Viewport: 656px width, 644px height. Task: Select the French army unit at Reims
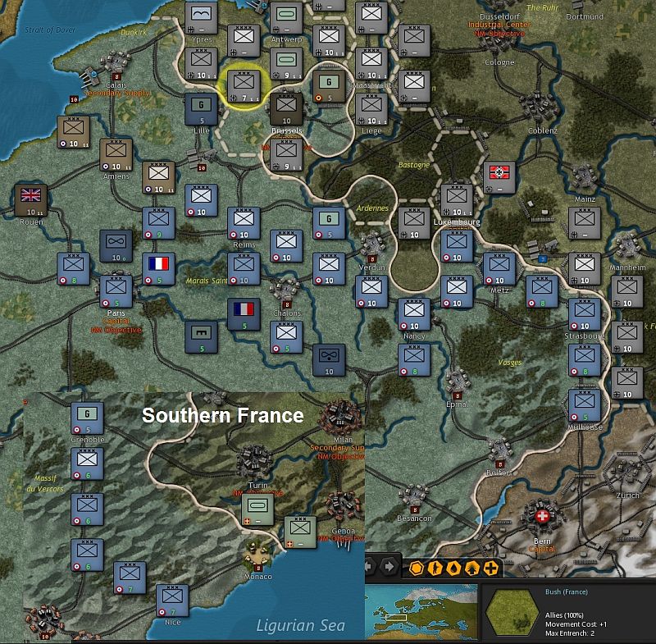coord(244,223)
